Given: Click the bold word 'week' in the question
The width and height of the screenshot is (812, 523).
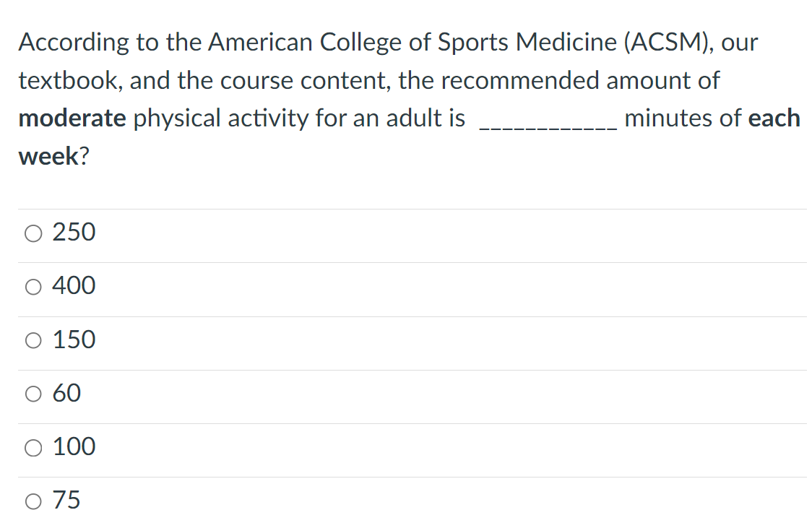Looking at the screenshot, I should click(48, 156).
